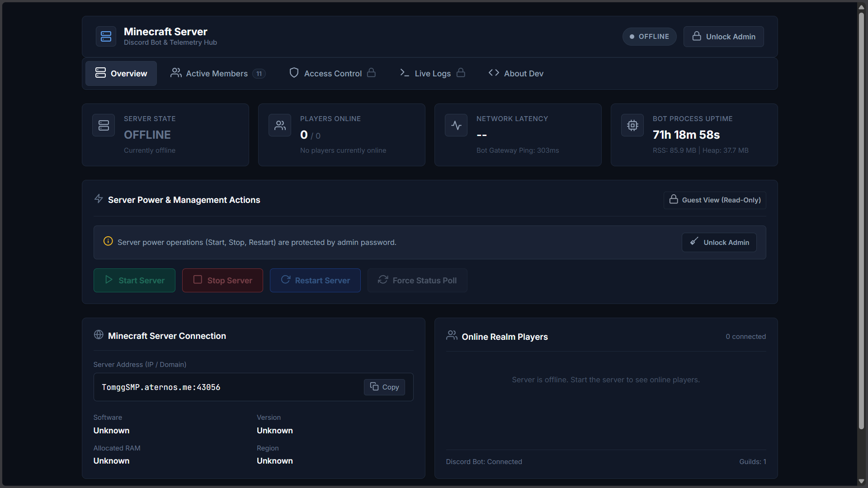Click the copy clipboard icon beside server address
Viewport: 868px width, 488px height.
pyautogui.click(x=374, y=386)
